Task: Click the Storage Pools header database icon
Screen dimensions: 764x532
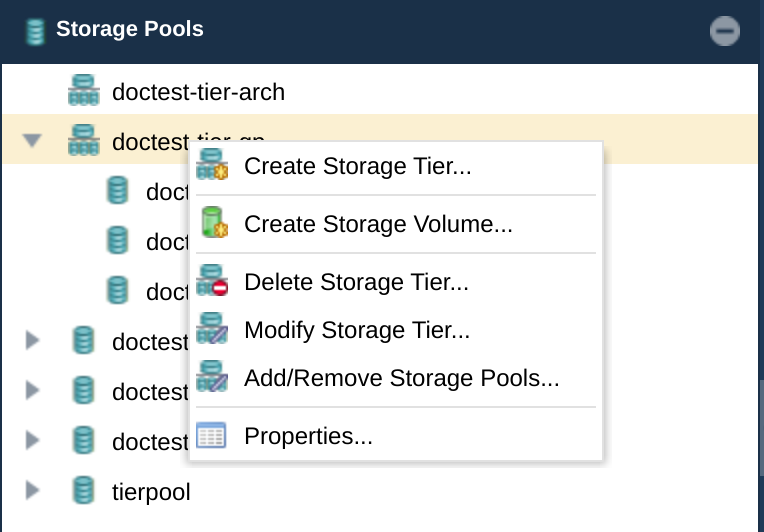Action: [x=35, y=31]
